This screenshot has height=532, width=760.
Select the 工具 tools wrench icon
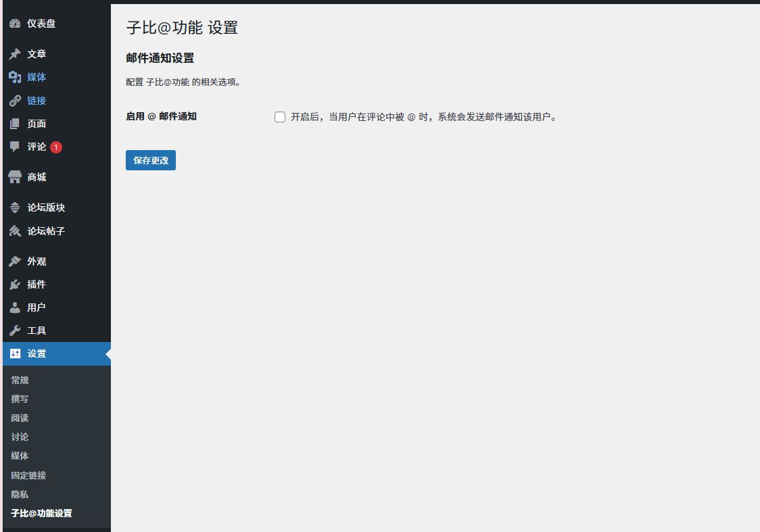point(15,330)
